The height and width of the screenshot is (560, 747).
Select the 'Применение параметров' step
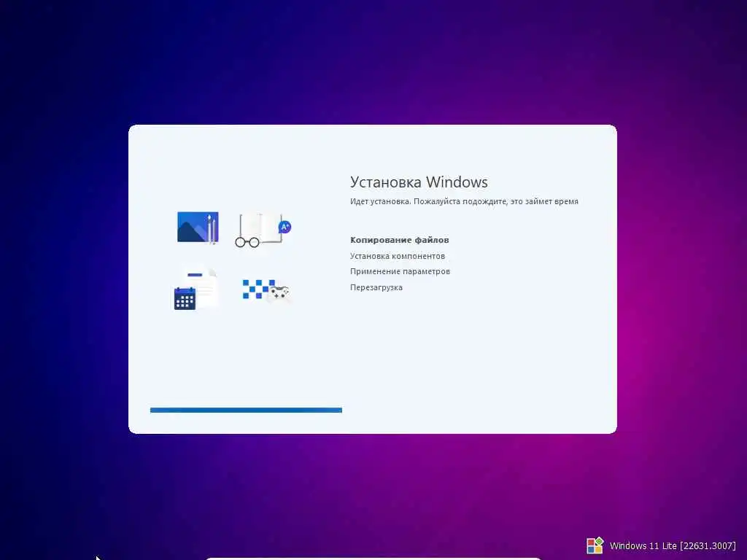tap(400, 271)
